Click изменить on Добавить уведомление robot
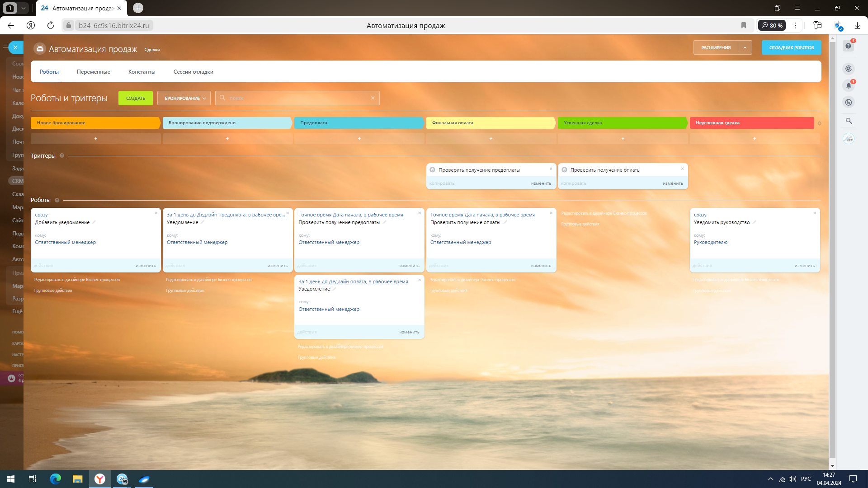Viewport: 868px width, 488px height. pyautogui.click(x=146, y=266)
